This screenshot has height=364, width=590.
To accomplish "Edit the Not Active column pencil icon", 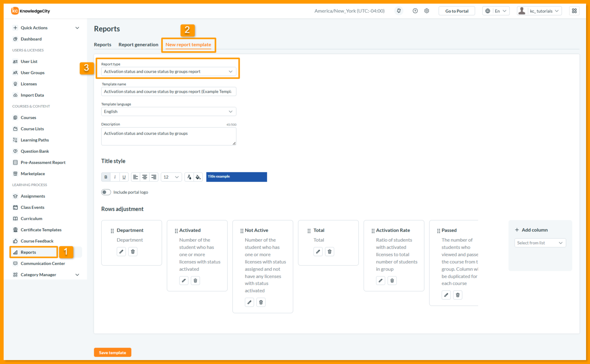I will tap(249, 302).
